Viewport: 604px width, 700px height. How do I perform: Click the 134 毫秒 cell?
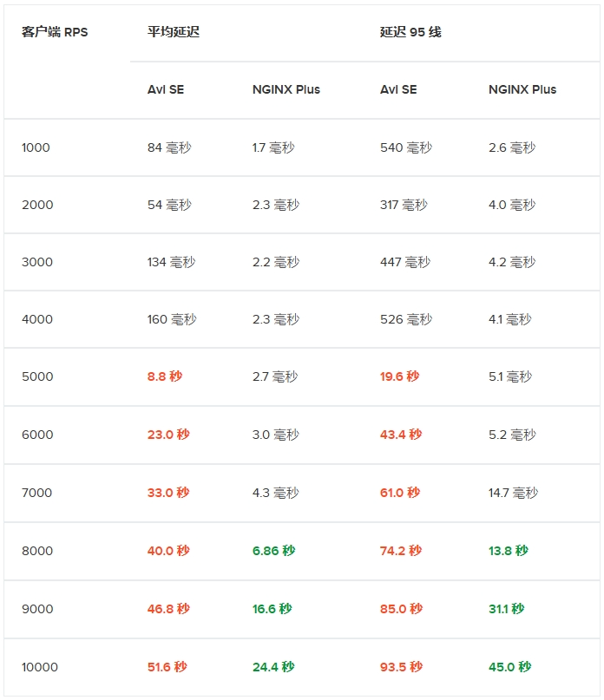pyautogui.click(x=172, y=262)
